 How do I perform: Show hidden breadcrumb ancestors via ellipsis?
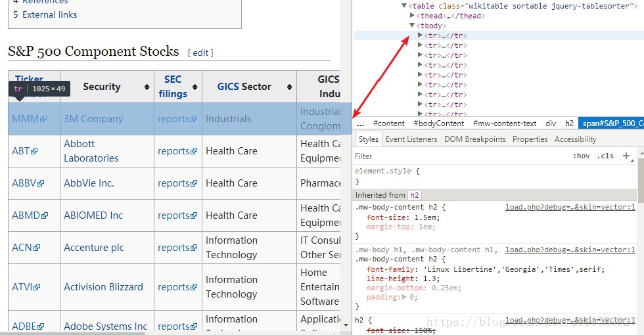361,123
